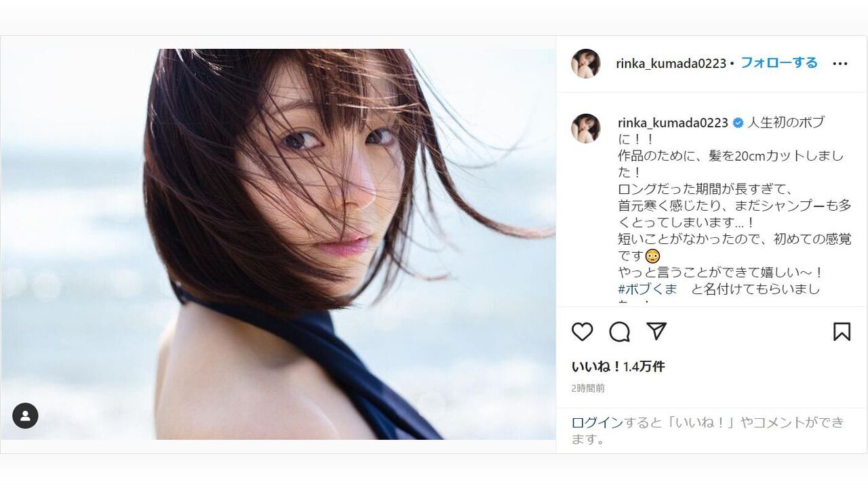The image size is (868, 488).
Task: Save the post with the bookmark icon
Action: (842, 331)
